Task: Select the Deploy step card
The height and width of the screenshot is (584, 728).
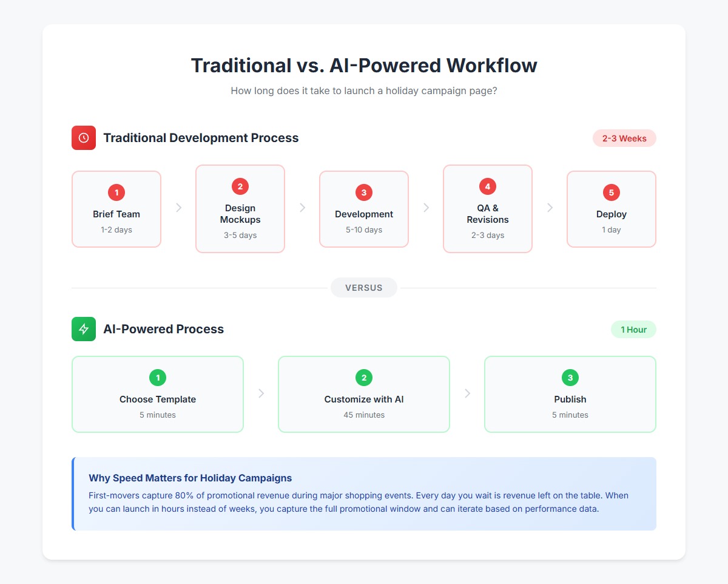Action: (612, 209)
